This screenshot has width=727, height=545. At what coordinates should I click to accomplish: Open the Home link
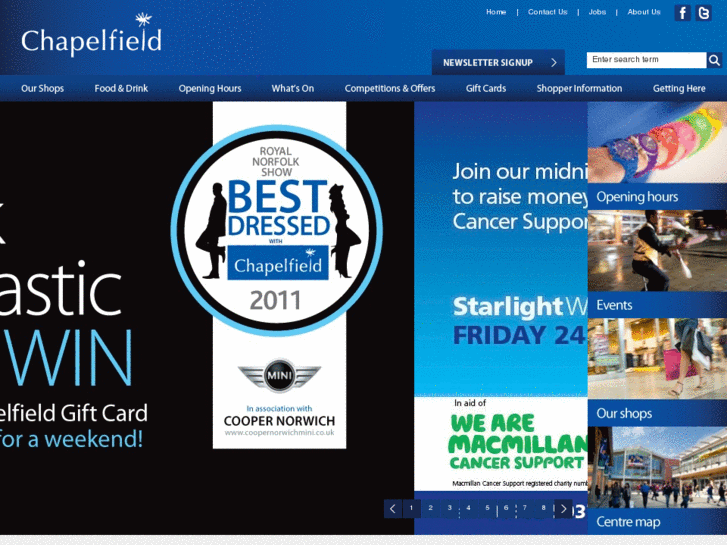[x=496, y=12]
